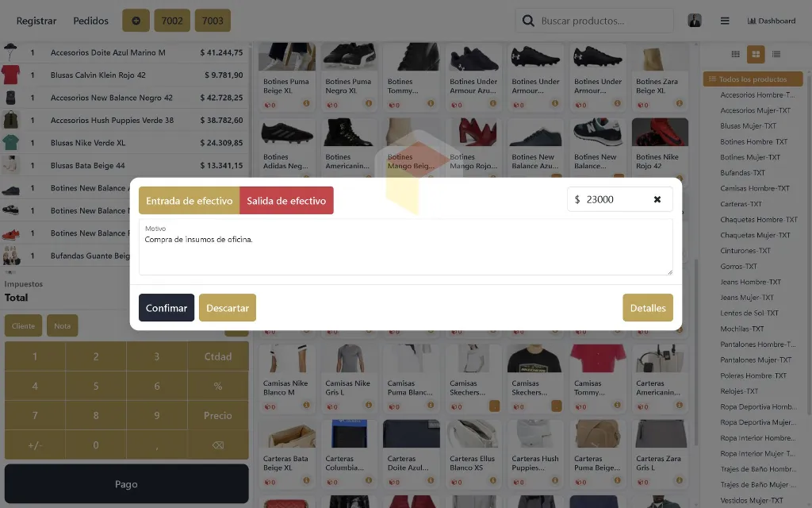Select Blusas Bata Beige 44 order line
The image size is (812, 508).
click(124, 165)
